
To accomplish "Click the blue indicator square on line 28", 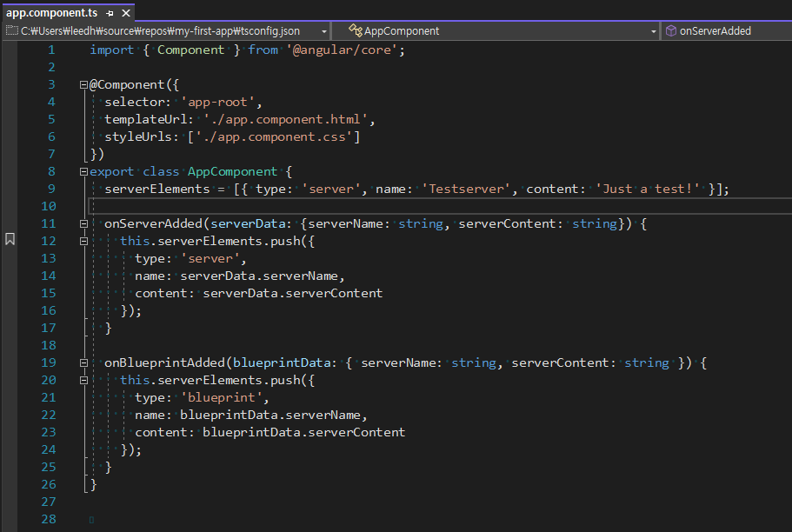I will 91,519.
